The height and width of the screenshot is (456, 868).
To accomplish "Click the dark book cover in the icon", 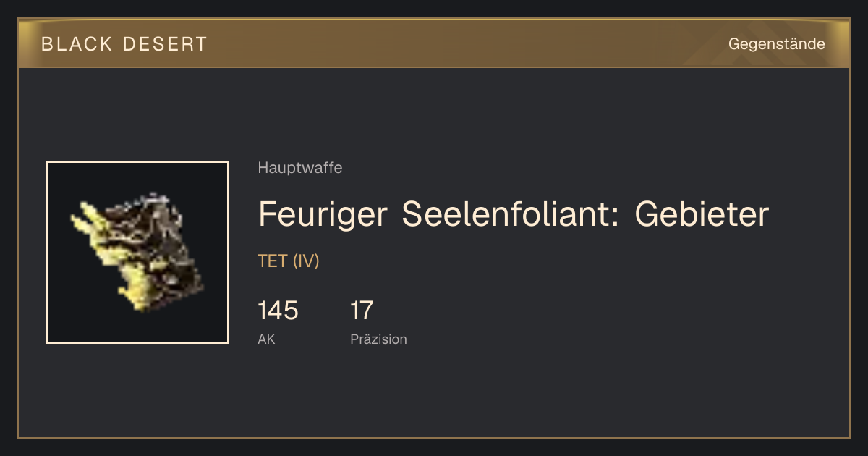I will point(163,250).
